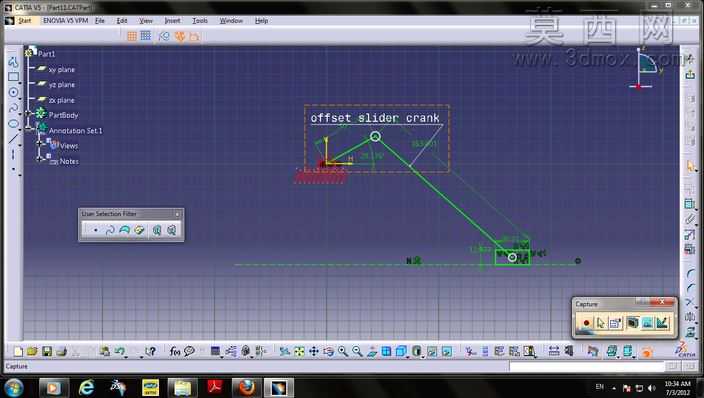The width and height of the screenshot is (704, 398).
Task: Open Internet Explorer from the taskbar
Action: pos(86,387)
